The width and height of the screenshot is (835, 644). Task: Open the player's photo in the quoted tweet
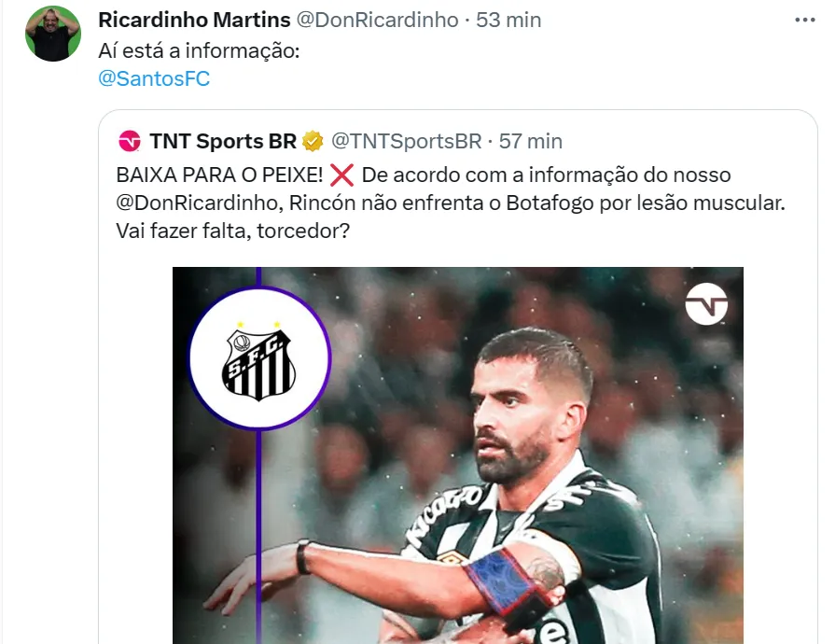point(522,448)
